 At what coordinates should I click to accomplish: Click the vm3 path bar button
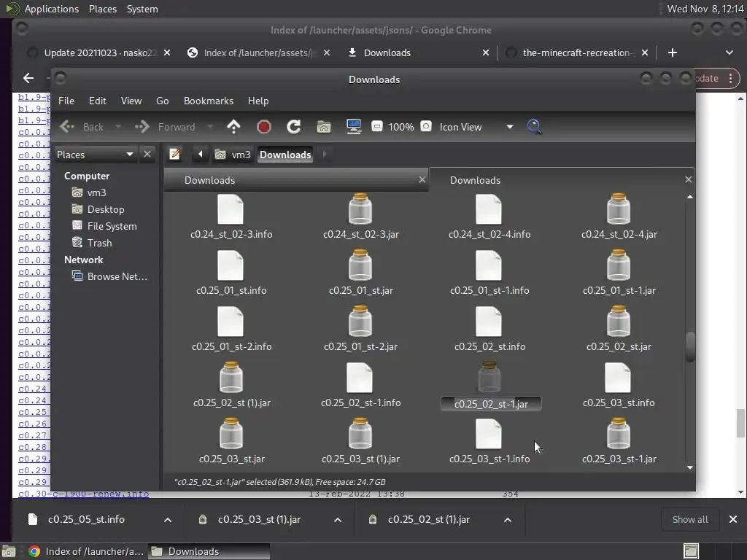tap(233, 155)
